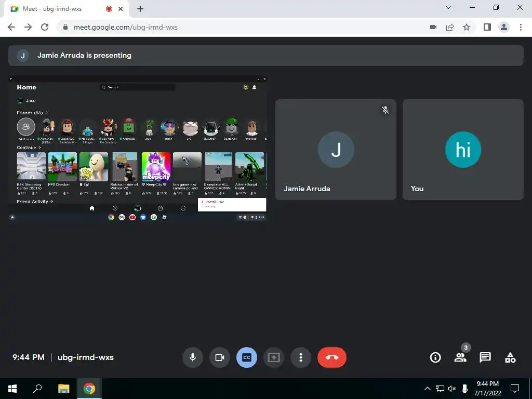
Task: Open Windows taskbar search
Action: pos(37,389)
